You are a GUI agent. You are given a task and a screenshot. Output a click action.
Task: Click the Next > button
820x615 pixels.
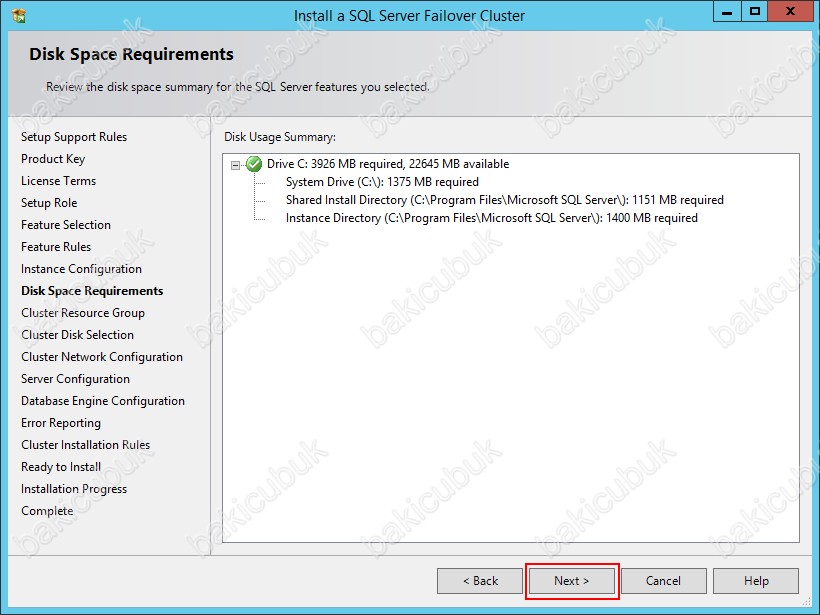click(x=572, y=581)
